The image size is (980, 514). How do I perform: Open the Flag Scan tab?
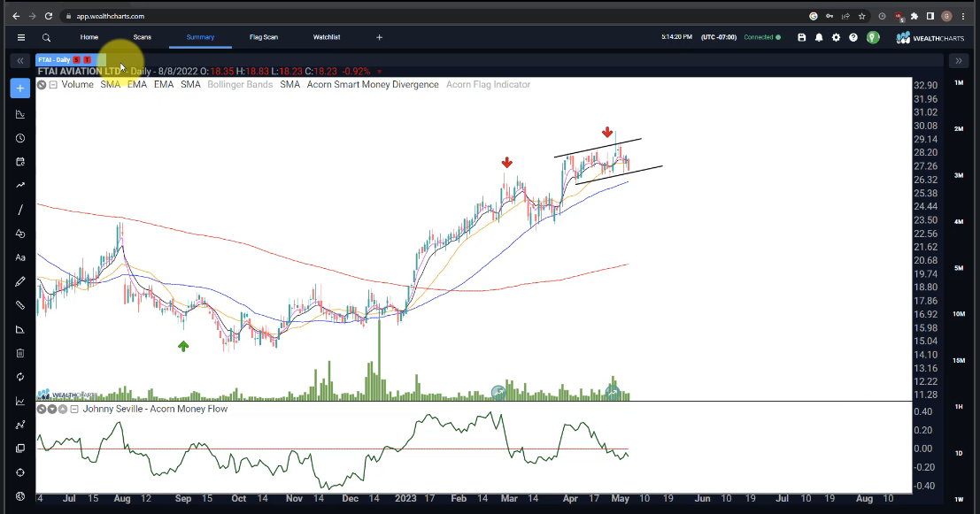[x=264, y=37]
